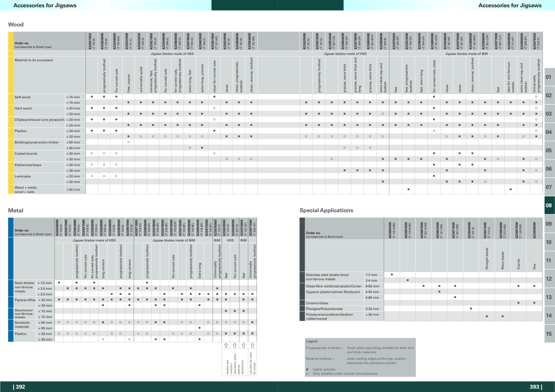Select 'Ceramic/Glass' row label
Screen dimensions: 555x392
pos(316,303)
